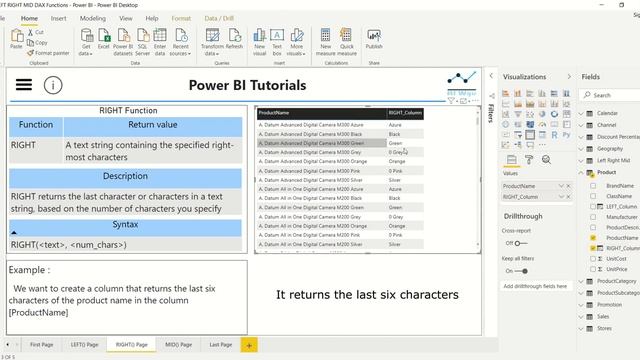Image resolution: width=640 pixels, height=360 pixels.
Task: Turn off the Keep all filters toggle
Action: 521,271
